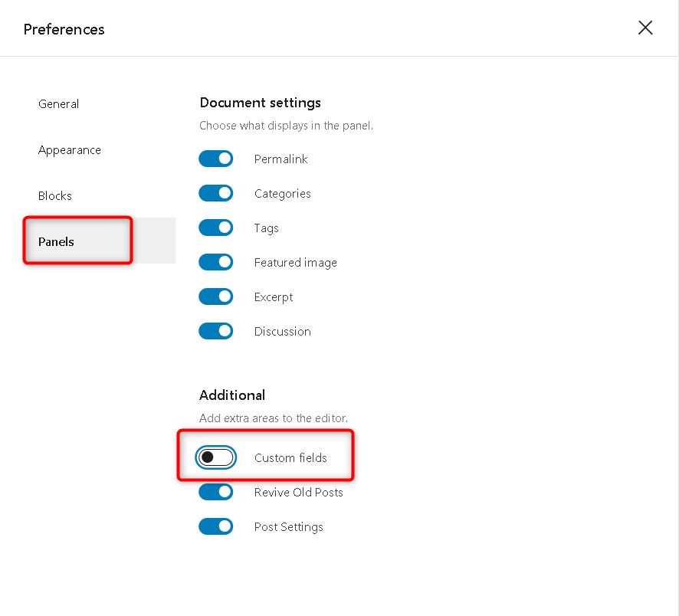Screen dimensions: 679x616
Task: Close the Preferences dialog with the X icon
Action: [x=645, y=28]
